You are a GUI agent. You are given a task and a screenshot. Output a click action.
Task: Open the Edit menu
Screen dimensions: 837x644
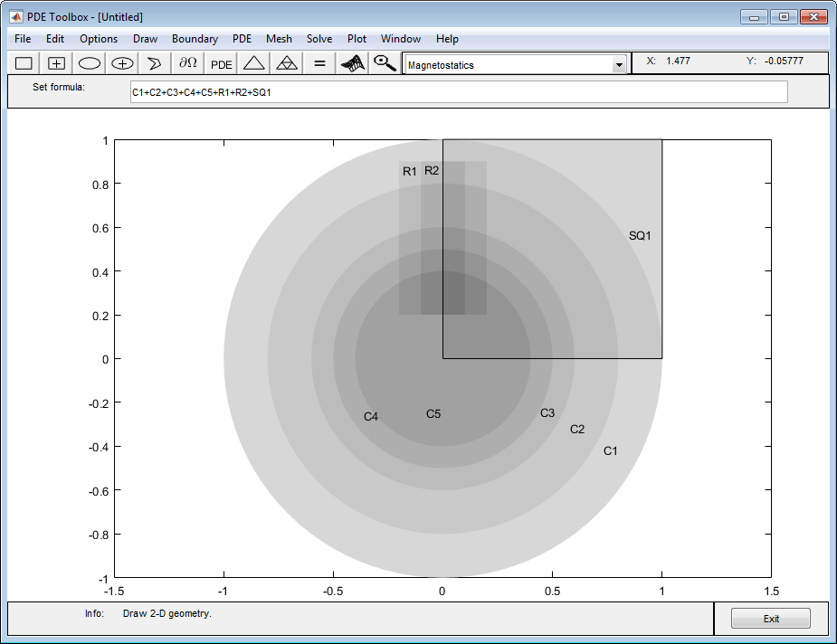(x=55, y=39)
